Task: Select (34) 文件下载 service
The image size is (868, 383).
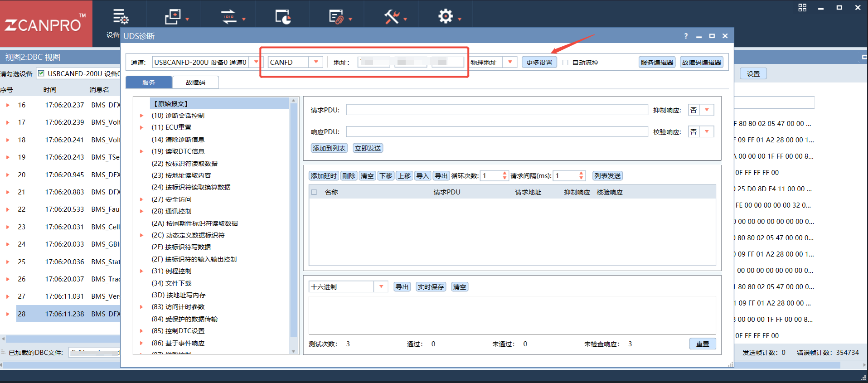Action: [171, 283]
